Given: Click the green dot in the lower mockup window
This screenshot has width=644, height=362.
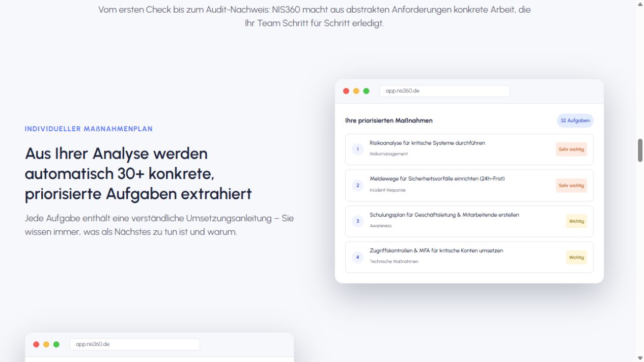Looking at the screenshot, I should (57, 344).
